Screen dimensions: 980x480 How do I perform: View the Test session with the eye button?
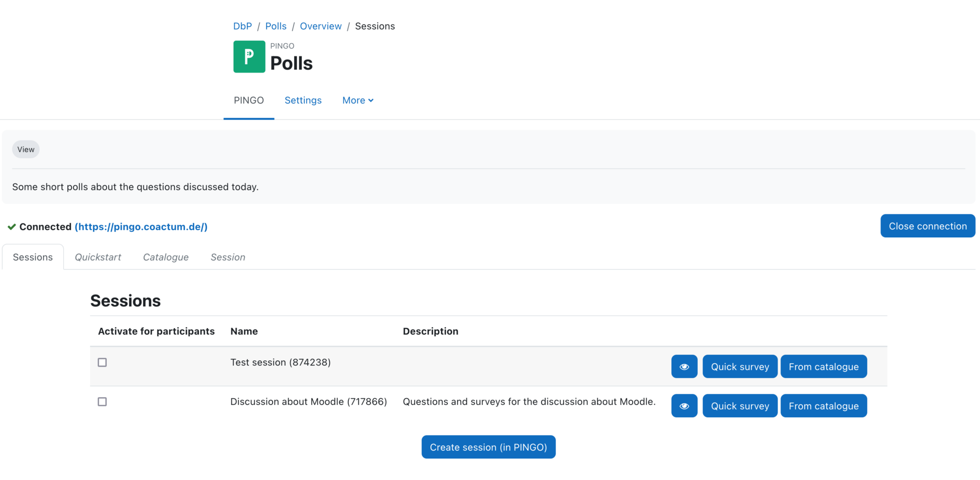pyautogui.click(x=684, y=367)
